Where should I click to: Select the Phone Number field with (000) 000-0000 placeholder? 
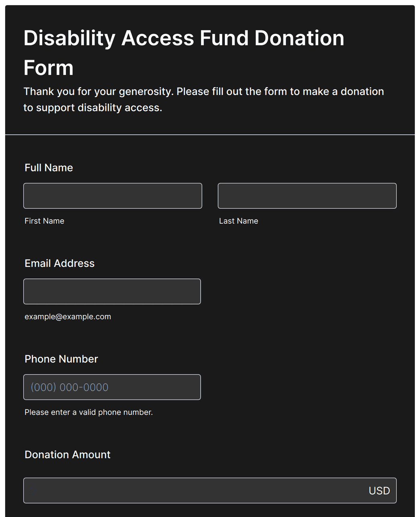point(112,387)
